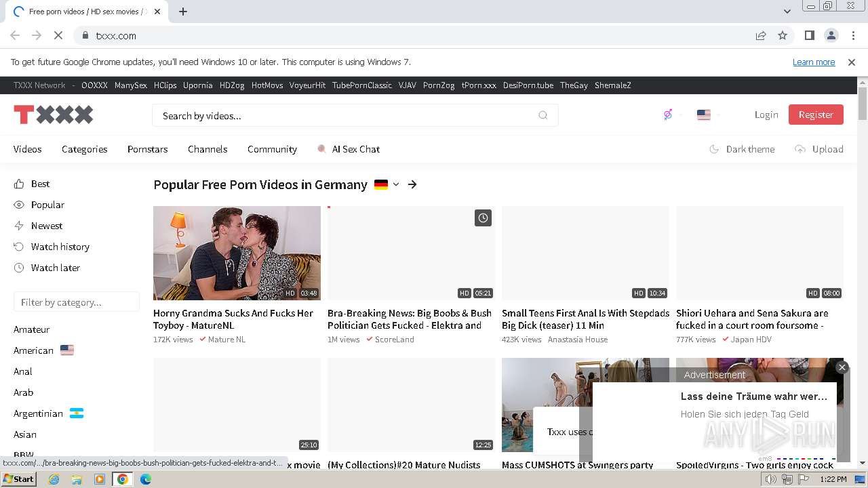Click the arrow next to heading
Image resolution: width=868 pixels, height=488 pixels.
pos(412,184)
